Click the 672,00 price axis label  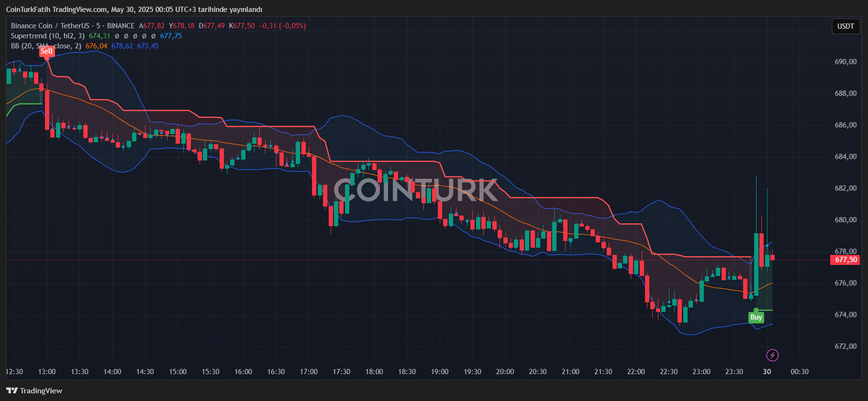coord(846,346)
